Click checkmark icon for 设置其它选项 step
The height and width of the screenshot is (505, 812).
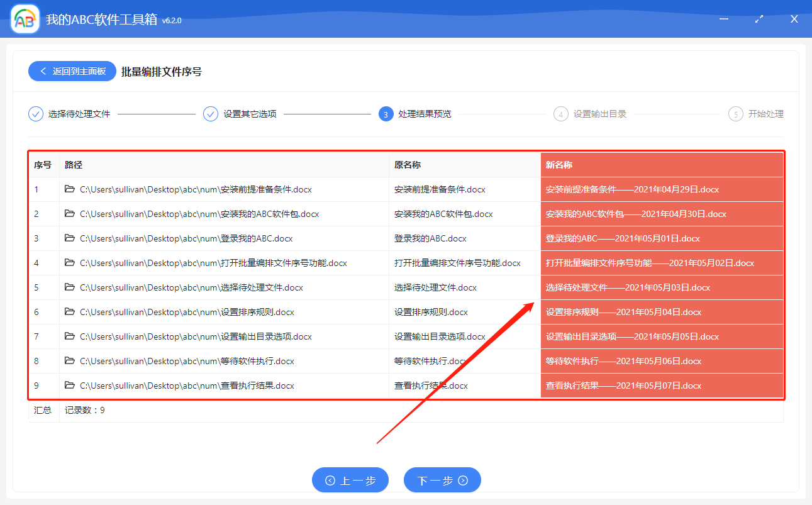point(211,114)
